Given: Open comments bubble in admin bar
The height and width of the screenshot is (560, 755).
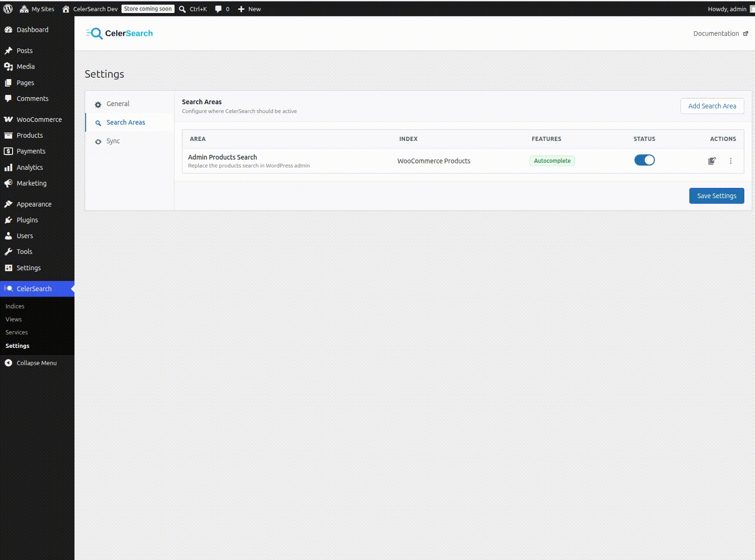Looking at the screenshot, I should (x=222, y=9).
